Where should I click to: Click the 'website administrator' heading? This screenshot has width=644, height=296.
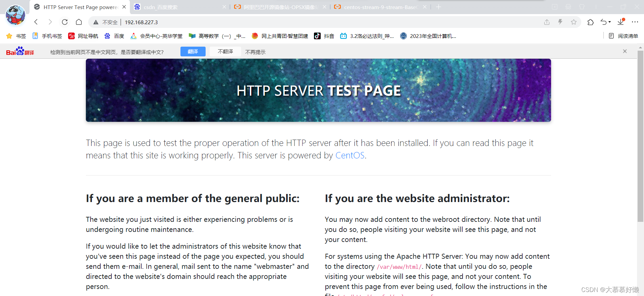(417, 198)
